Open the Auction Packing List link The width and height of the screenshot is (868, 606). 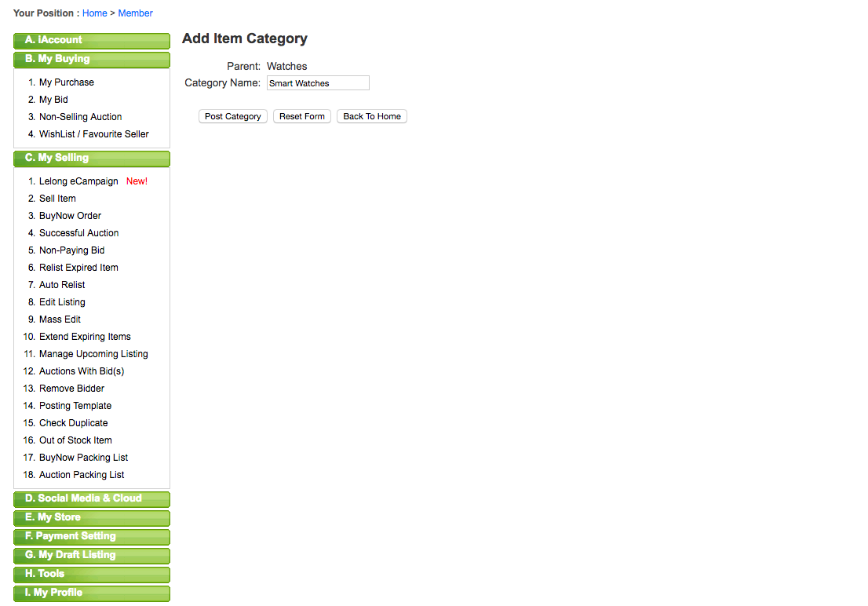82,475
